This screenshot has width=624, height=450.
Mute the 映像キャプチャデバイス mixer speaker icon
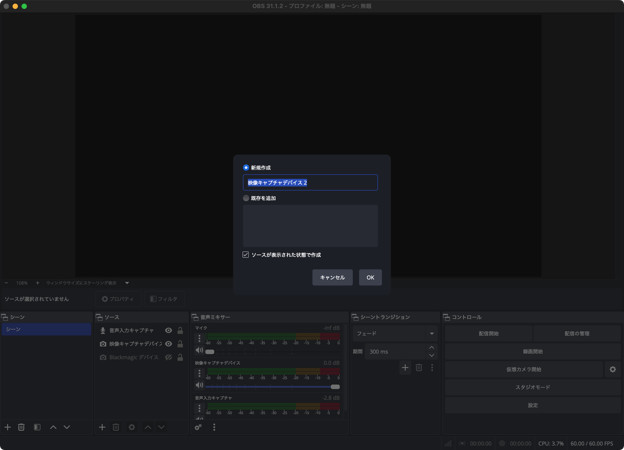(199, 385)
